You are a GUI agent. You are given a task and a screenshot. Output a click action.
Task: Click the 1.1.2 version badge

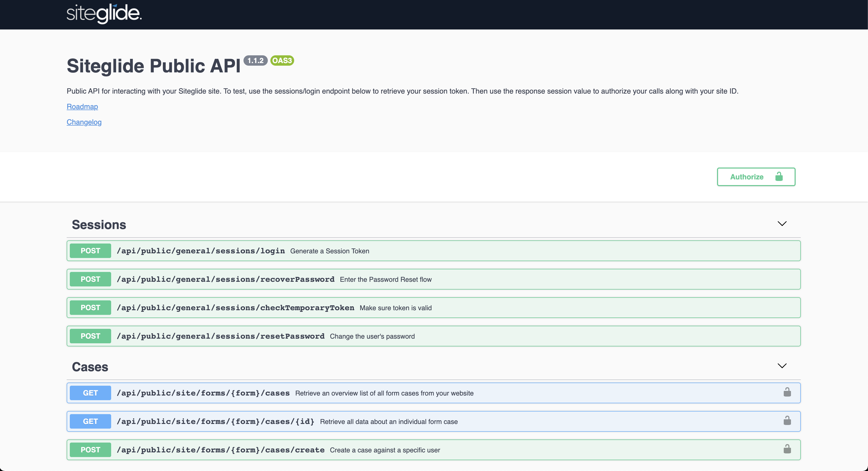click(255, 61)
